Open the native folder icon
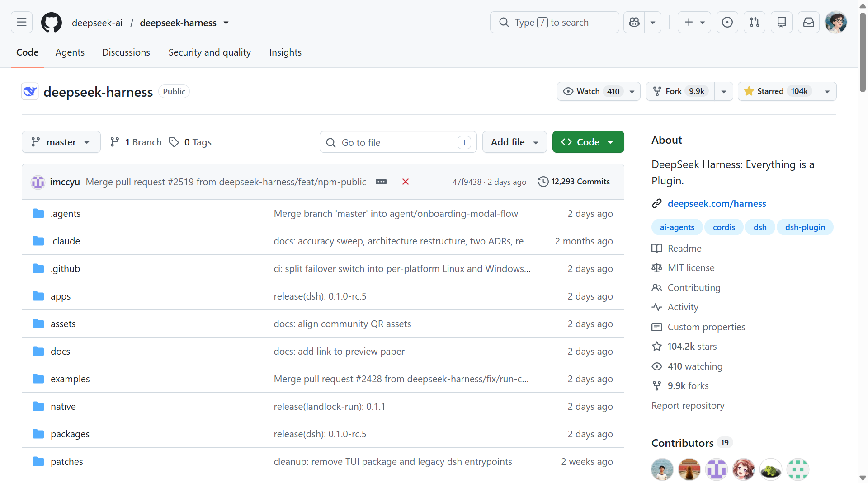 [x=38, y=406]
